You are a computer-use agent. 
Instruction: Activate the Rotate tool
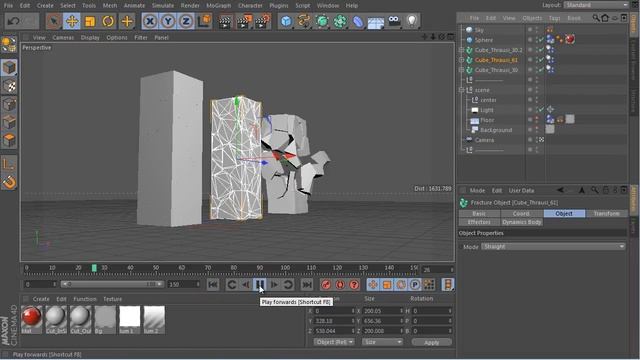tap(108, 21)
